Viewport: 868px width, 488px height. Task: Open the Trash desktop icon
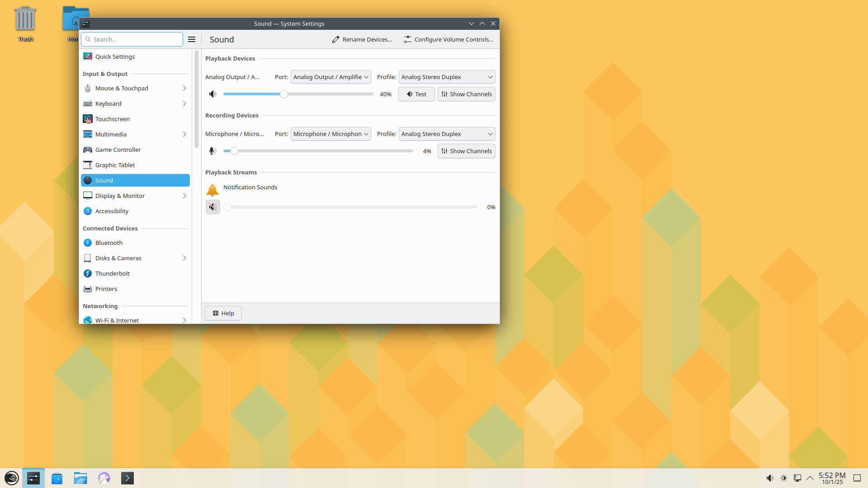[x=25, y=24]
